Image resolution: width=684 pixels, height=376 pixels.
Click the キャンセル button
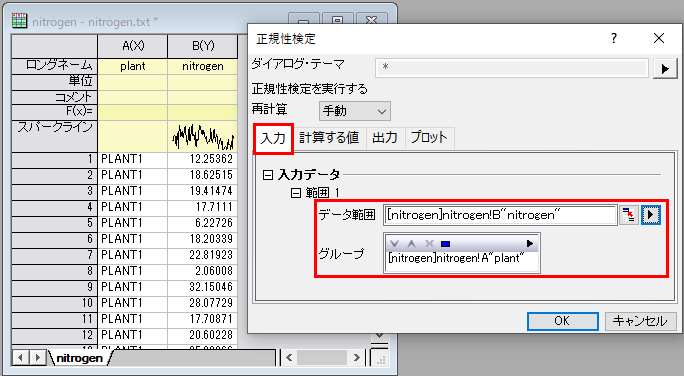point(640,321)
